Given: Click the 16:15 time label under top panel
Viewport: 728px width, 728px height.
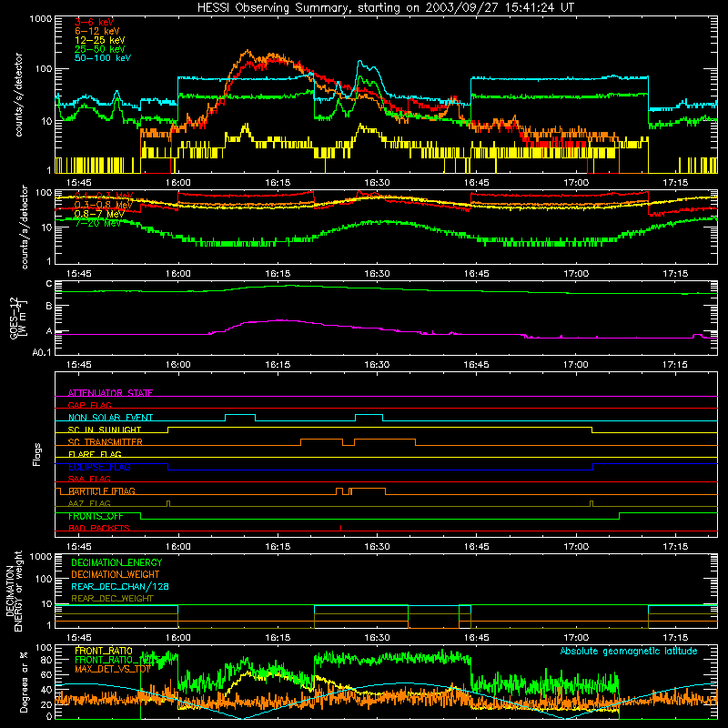Looking at the screenshot, I should tap(278, 183).
